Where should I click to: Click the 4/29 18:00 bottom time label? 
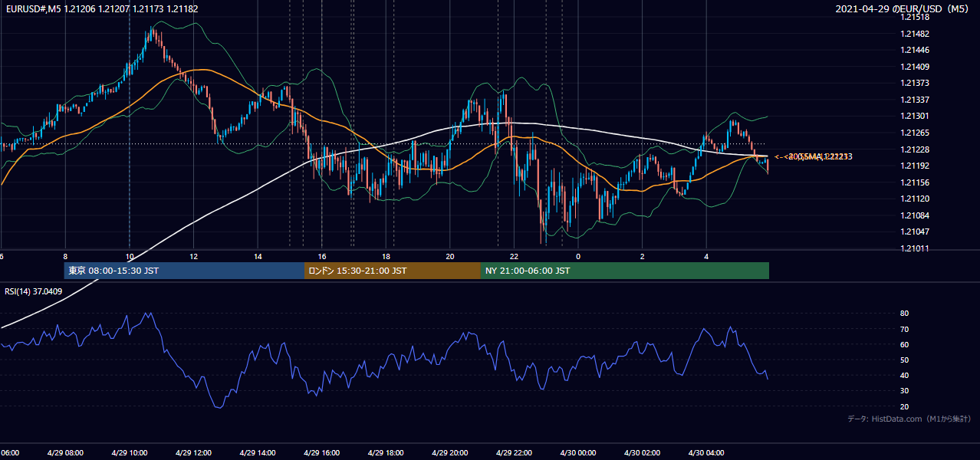click(x=386, y=453)
